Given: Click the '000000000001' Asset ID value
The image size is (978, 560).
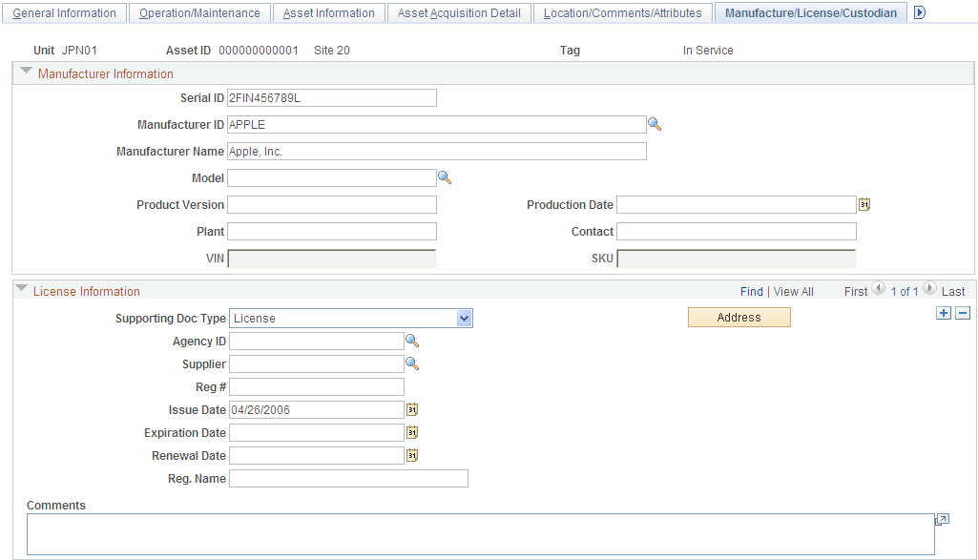Looking at the screenshot, I should 259,51.
